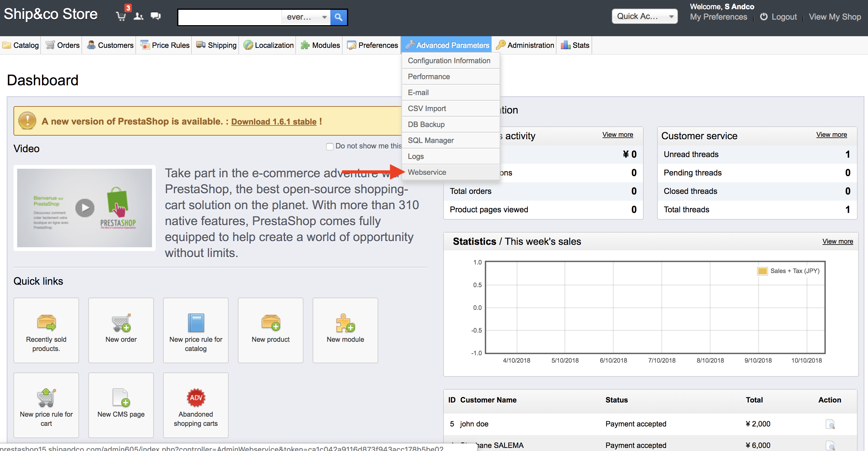
Task: Select SQL Manager menu entry
Action: [x=451, y=140]
